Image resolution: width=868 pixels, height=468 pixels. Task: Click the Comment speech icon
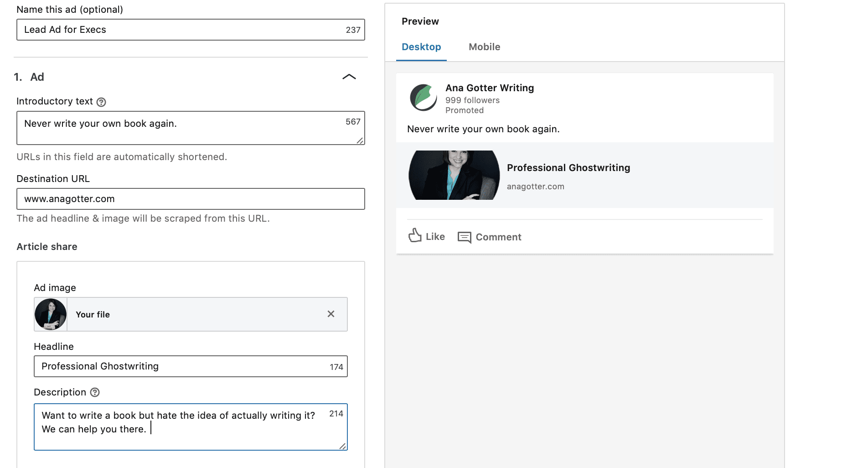464,237
